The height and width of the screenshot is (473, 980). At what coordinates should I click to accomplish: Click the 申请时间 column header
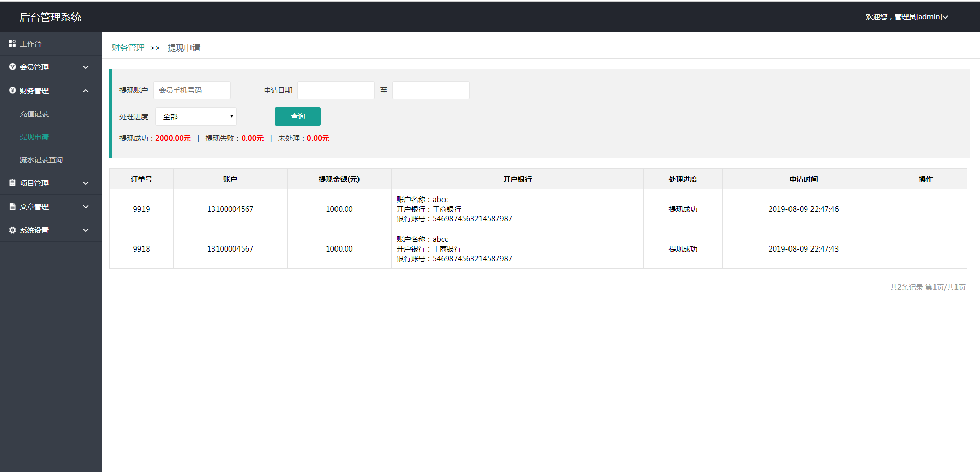[x=803, y=179]
